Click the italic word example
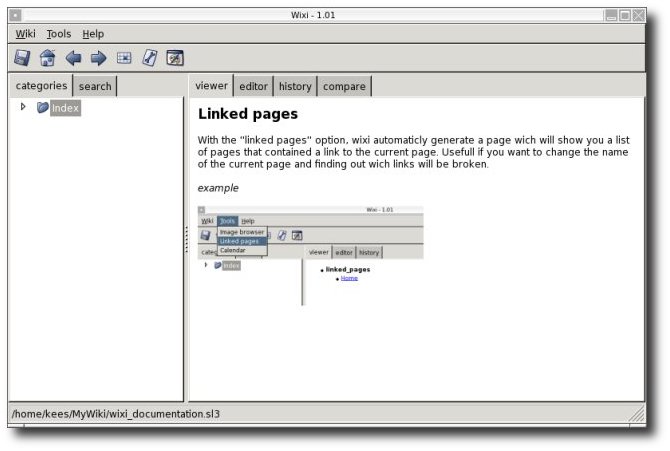Screen dimensions: 670x451 (218, 188)
